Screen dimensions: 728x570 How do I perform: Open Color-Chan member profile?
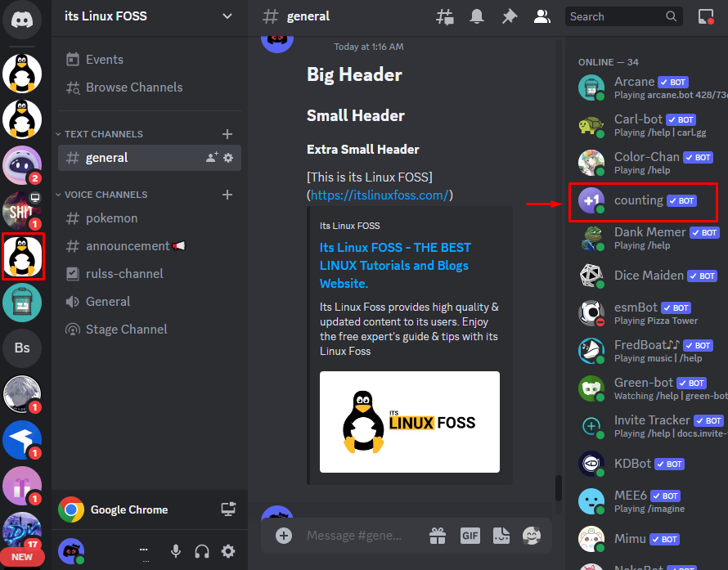click(650, 163)
